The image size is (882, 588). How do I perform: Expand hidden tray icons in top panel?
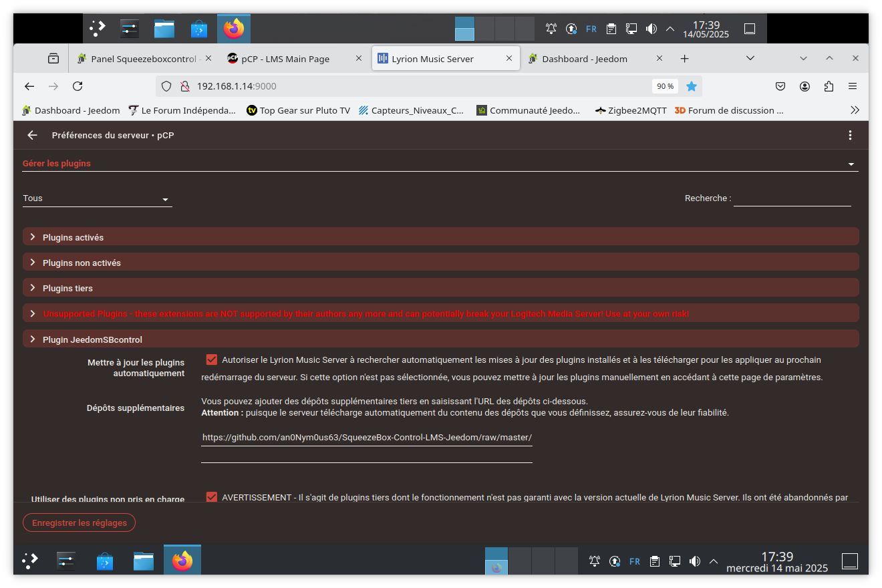coord(670,29)
